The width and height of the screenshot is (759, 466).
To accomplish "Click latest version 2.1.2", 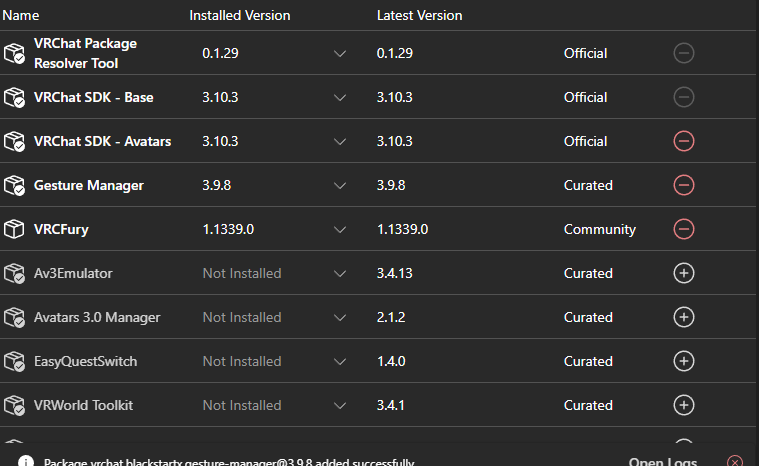I will coord(391,317).
